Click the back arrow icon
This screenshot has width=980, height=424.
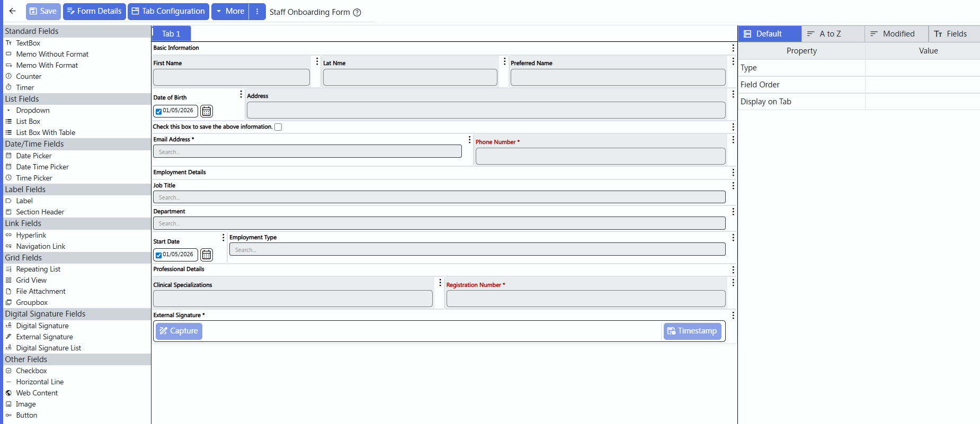12,11
